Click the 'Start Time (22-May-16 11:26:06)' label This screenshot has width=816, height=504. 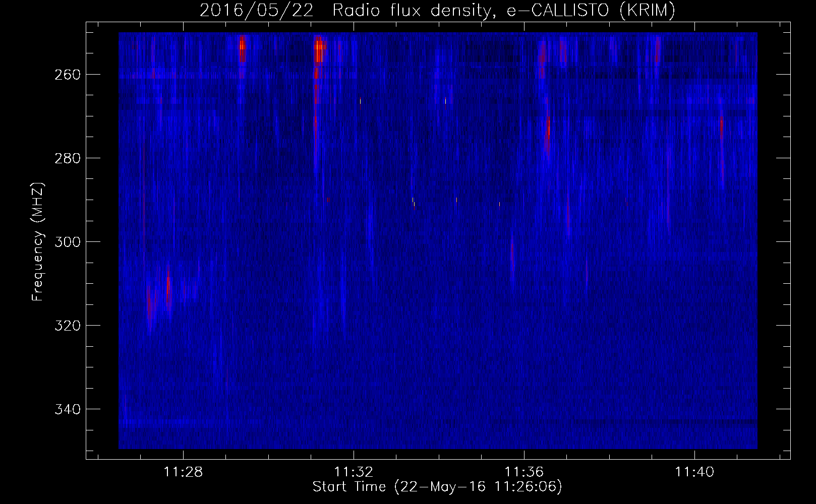(x=437, y=486)
